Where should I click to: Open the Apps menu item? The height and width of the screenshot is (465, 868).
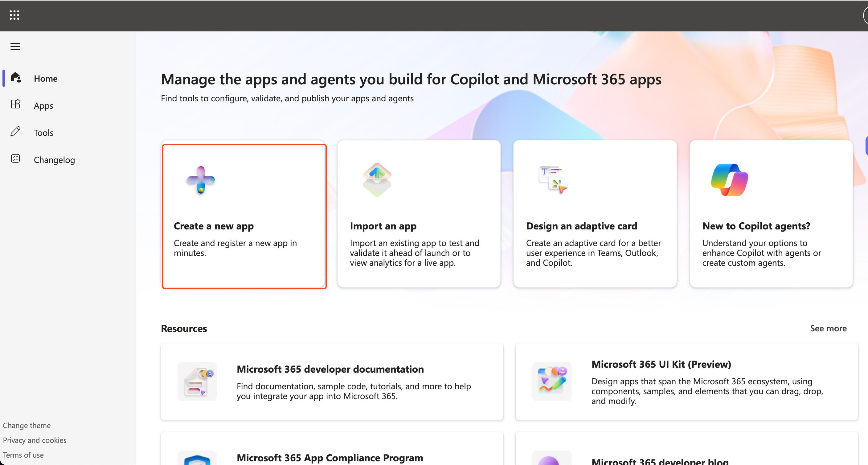coord(43,106)
